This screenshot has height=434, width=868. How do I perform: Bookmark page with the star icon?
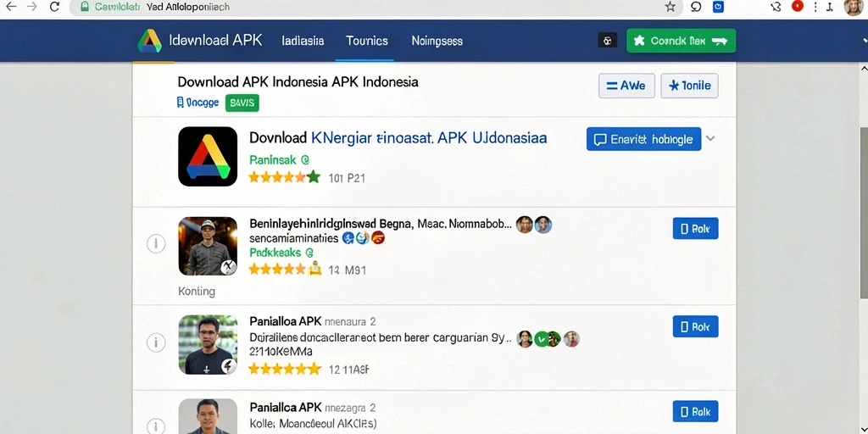(670, 7)
